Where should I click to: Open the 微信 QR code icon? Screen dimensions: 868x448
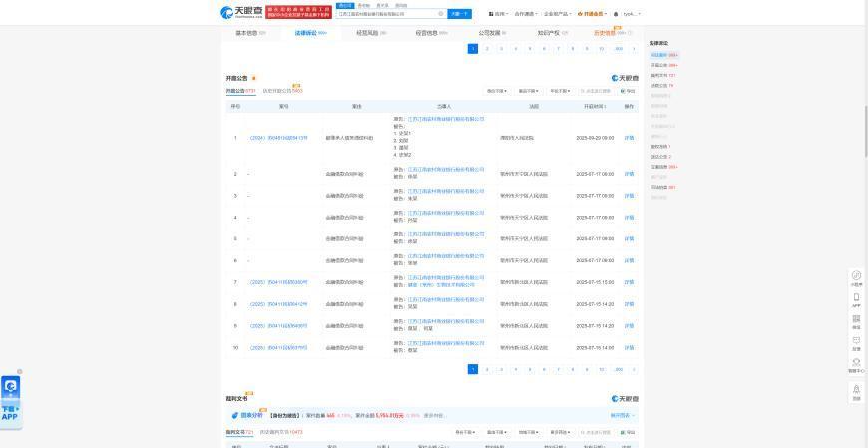pos(856,321)
